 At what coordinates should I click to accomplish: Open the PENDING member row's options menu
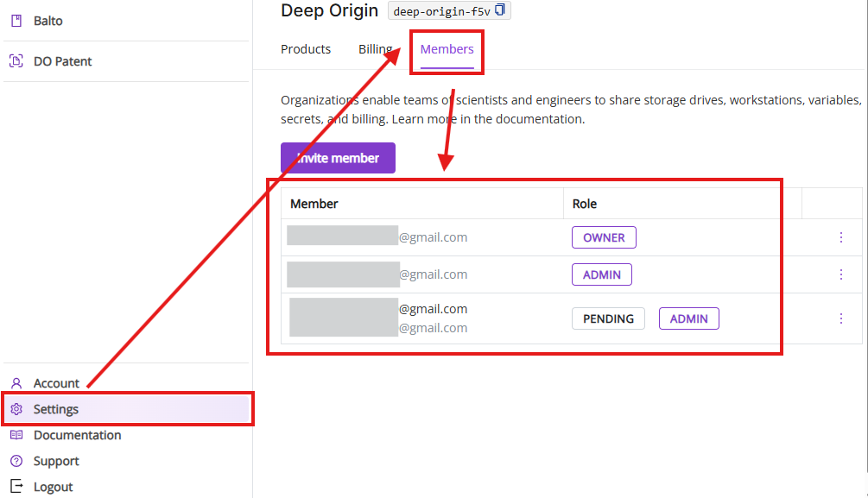[841, 318]
